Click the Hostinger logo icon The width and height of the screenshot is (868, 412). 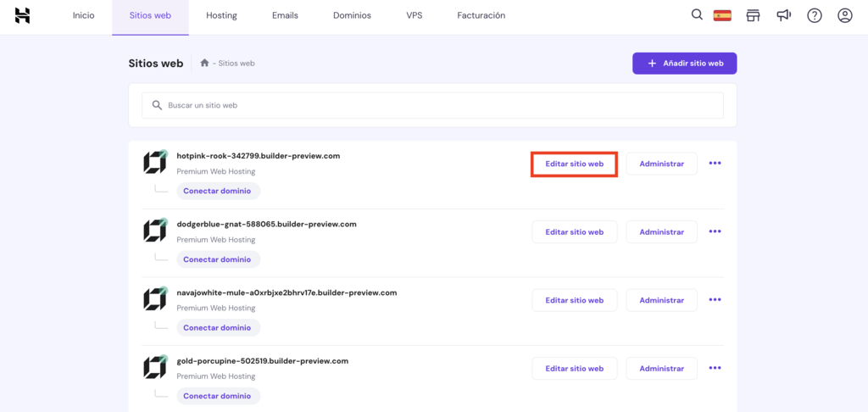point(22,15)
